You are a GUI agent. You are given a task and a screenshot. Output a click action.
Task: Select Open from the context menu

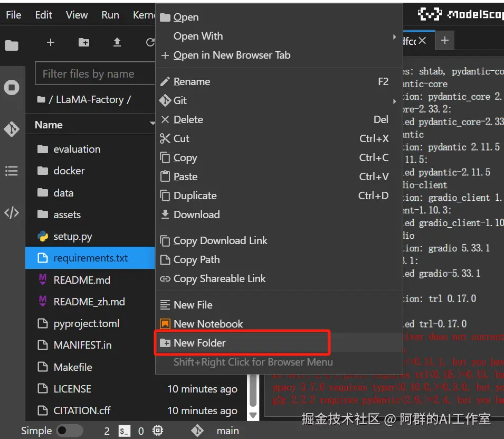[x=279, y=17]
